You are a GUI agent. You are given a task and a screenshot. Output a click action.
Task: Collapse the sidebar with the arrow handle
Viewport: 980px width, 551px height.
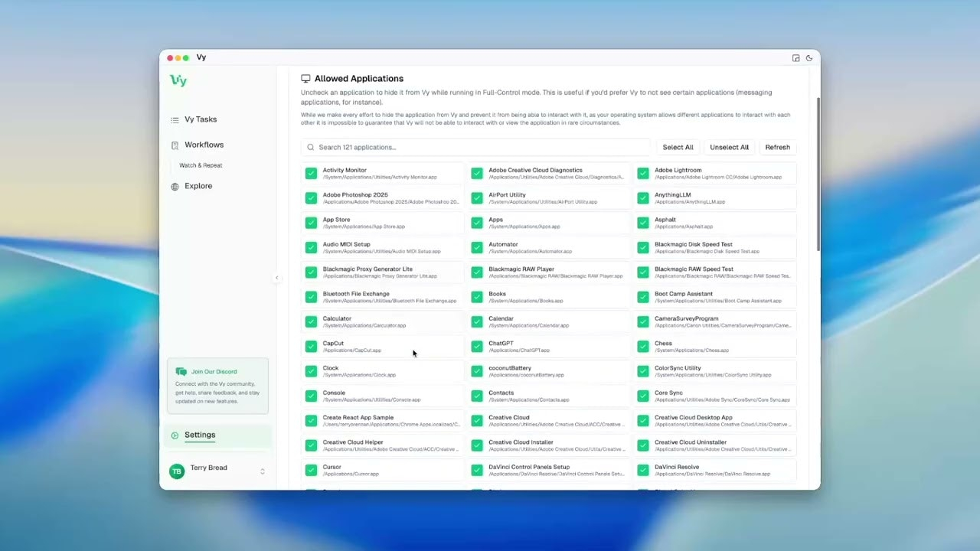pyautogui.click(x=277, y=279)
